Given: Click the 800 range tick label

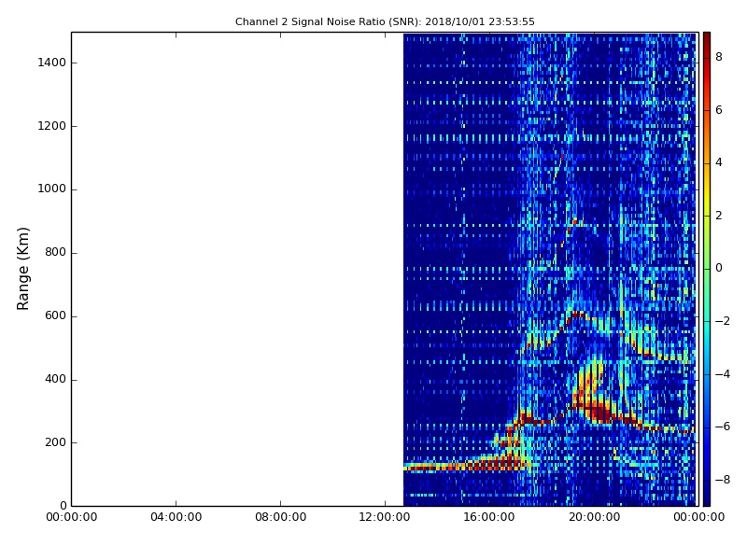Looking at the screenshot, I should 55,252.
